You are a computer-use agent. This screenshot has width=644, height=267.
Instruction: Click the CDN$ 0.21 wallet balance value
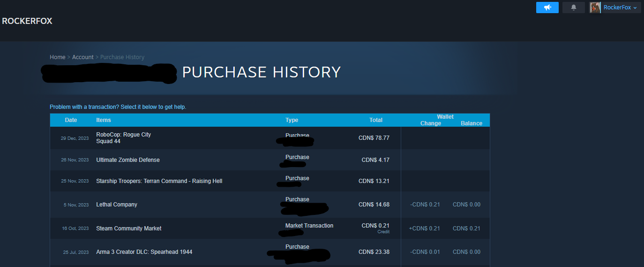[x=466, y=229]
